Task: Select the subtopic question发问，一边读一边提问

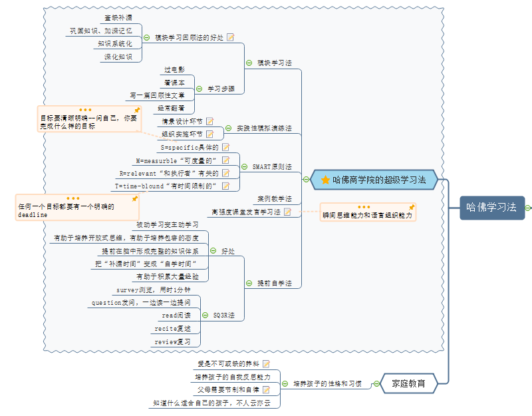Action: [x=141, y=303]
